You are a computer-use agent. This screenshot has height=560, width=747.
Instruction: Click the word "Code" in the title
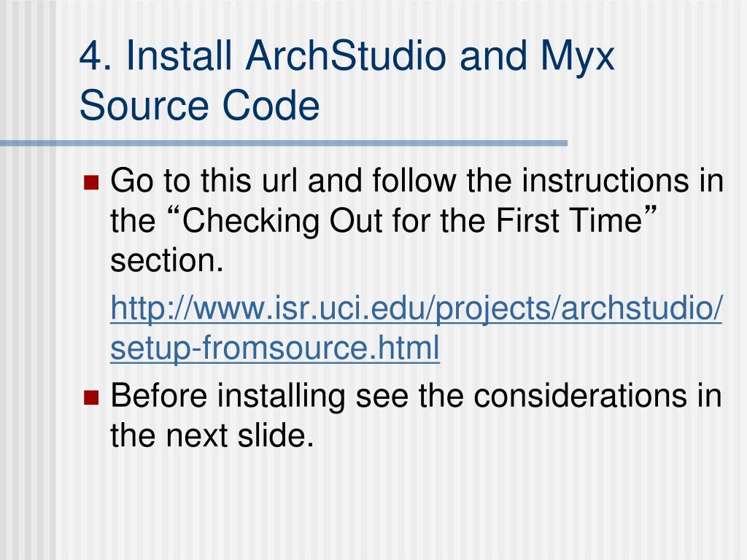(x=271, y=105)
